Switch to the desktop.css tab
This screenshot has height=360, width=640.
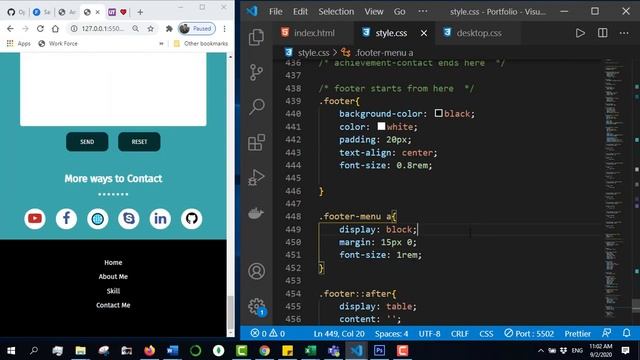click(478, 33)
